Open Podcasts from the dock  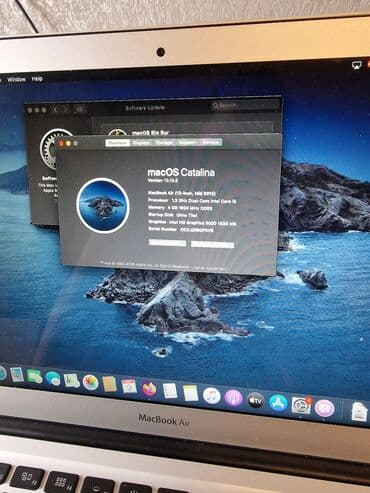click(x=233, y=398)
